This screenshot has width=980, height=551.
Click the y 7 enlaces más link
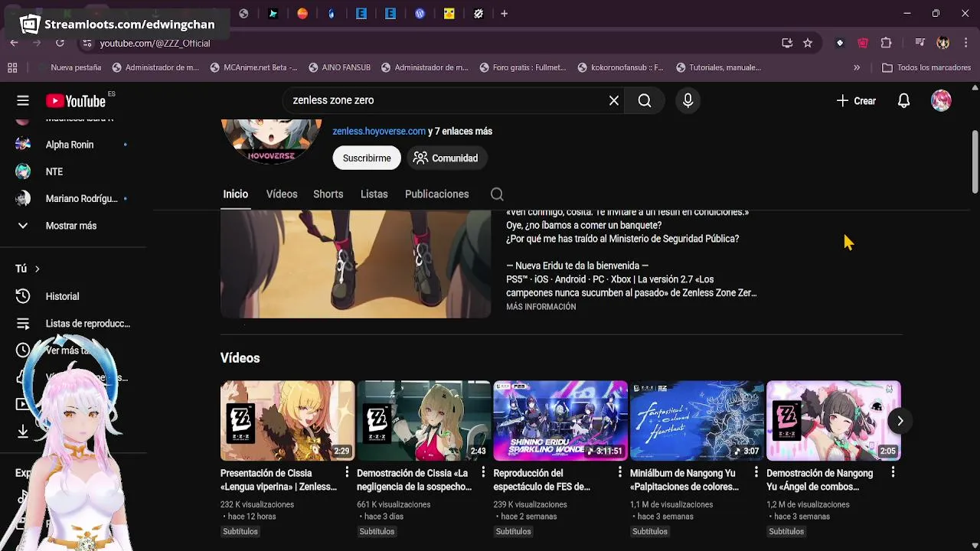tap(460, 131)
